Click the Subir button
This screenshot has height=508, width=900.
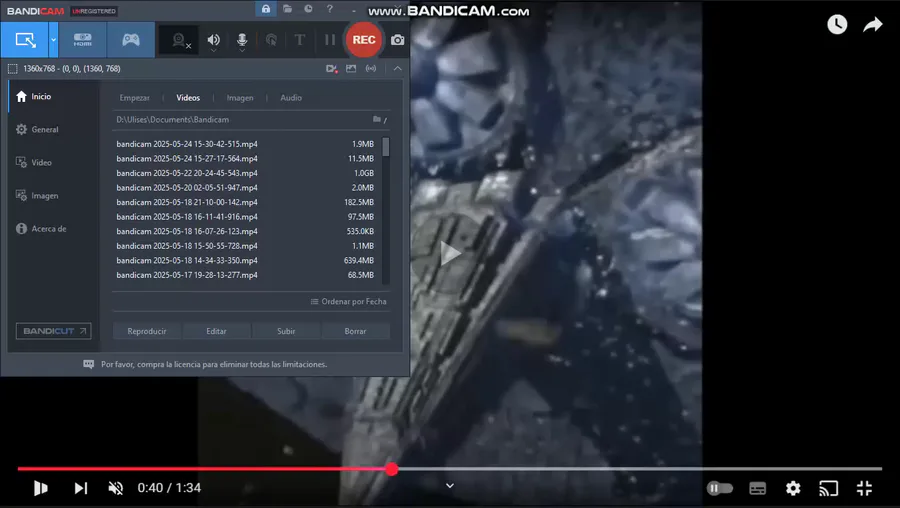tap(286, 331)
